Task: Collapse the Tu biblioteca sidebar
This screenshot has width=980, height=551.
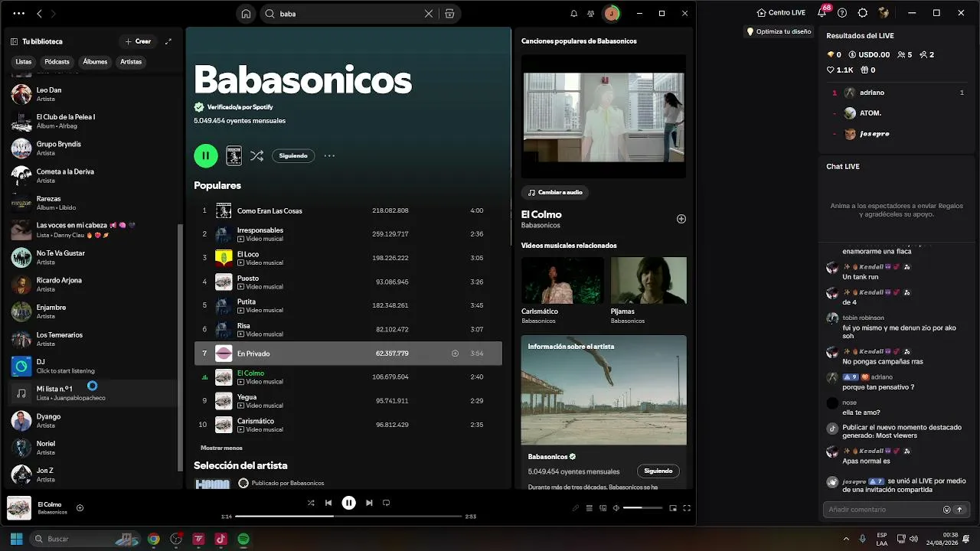Action: (x=14, y=41)
